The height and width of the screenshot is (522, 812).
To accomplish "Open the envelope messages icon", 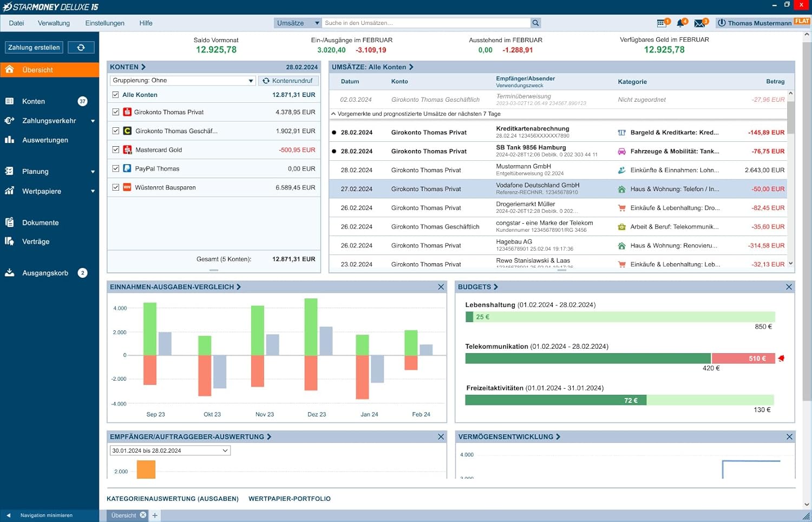I will pos(699,23).
